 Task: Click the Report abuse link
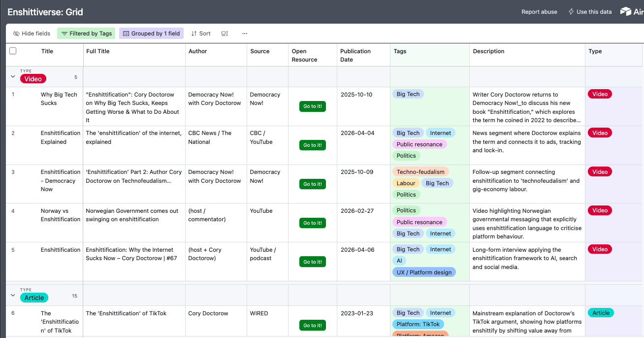pyautogui.click(x=539, y=12)
